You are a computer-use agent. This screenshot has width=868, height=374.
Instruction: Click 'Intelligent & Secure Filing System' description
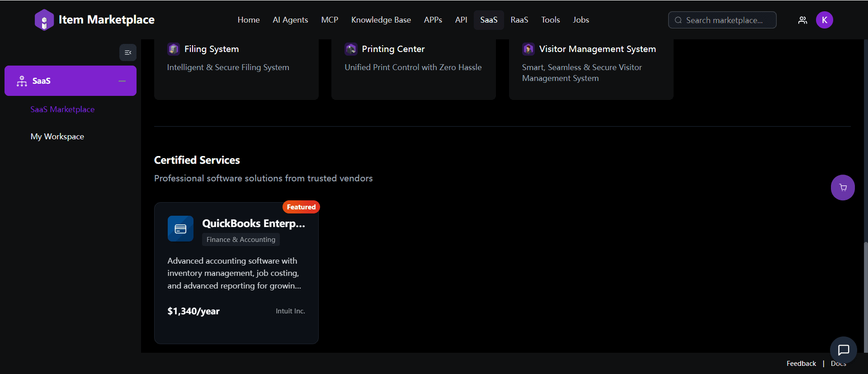coord(228,67)
